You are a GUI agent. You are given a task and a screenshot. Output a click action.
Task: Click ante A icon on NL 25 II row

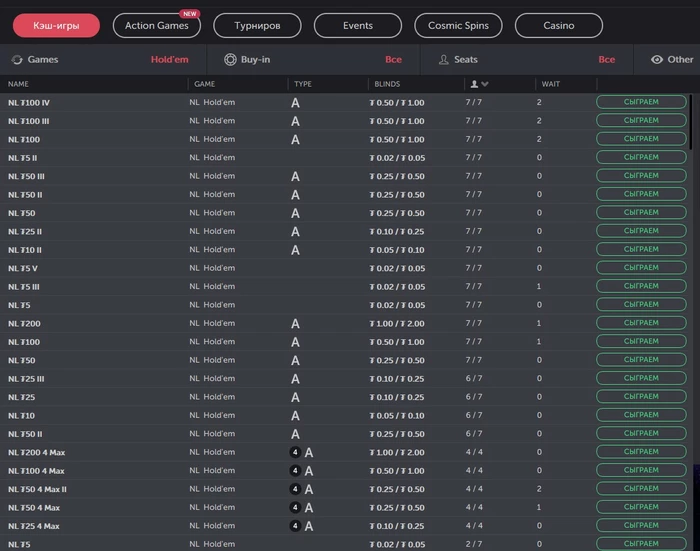pos(295,232)
